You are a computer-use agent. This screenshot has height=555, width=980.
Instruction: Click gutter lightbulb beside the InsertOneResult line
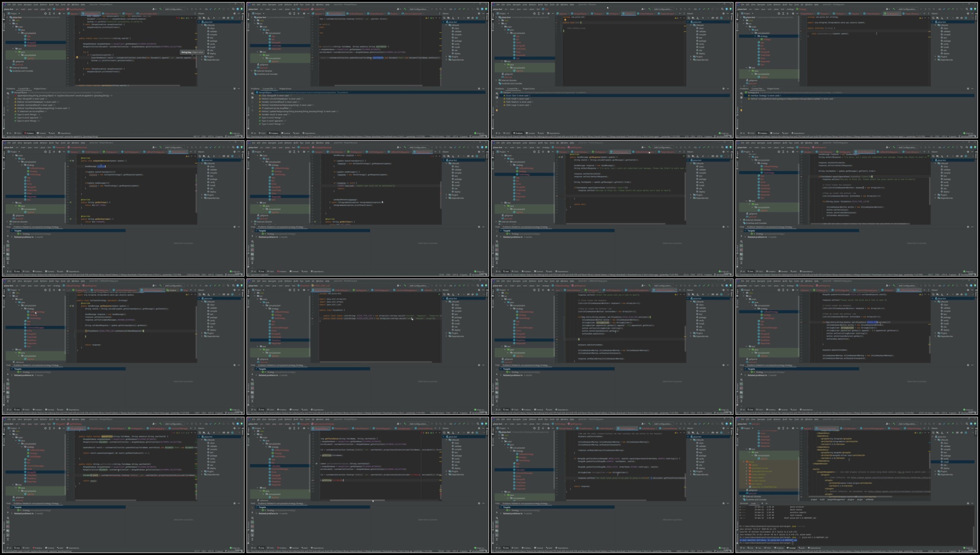77,57
